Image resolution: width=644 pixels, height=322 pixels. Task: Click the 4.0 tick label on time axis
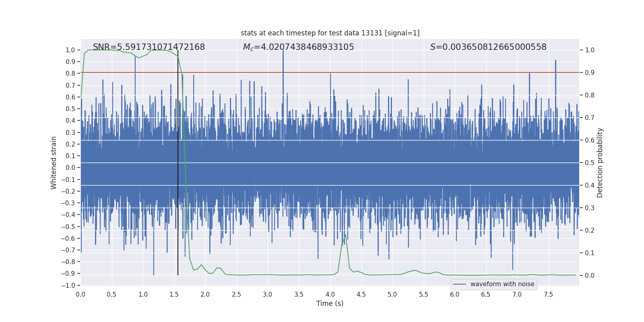330,294
